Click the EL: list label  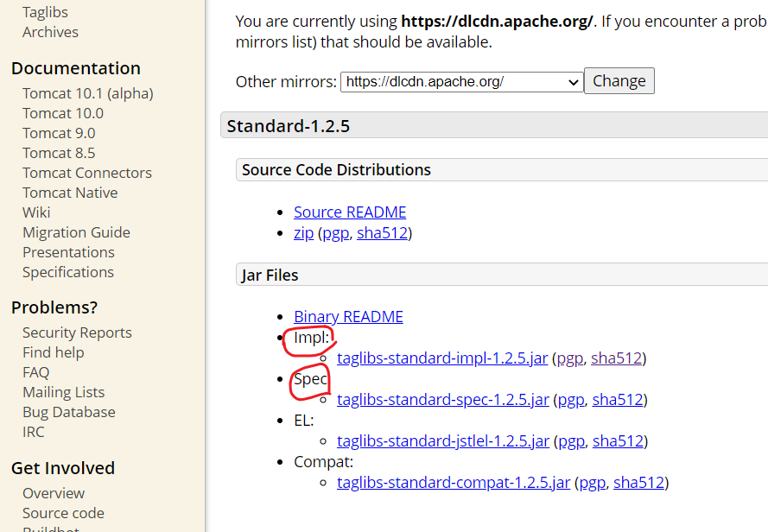304,421
